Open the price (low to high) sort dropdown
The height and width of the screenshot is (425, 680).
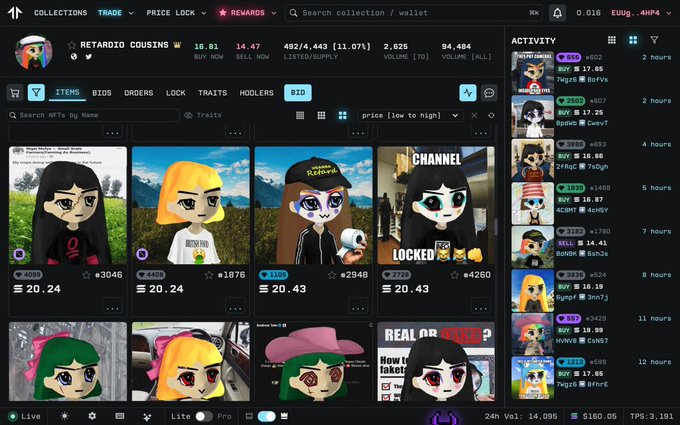pos(410,115)
